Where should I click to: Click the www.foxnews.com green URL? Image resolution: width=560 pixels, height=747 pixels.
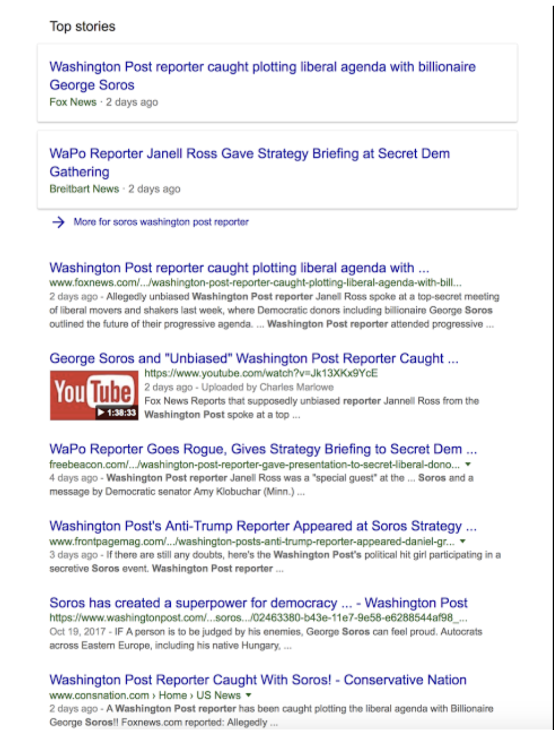[x=256, y=282]
